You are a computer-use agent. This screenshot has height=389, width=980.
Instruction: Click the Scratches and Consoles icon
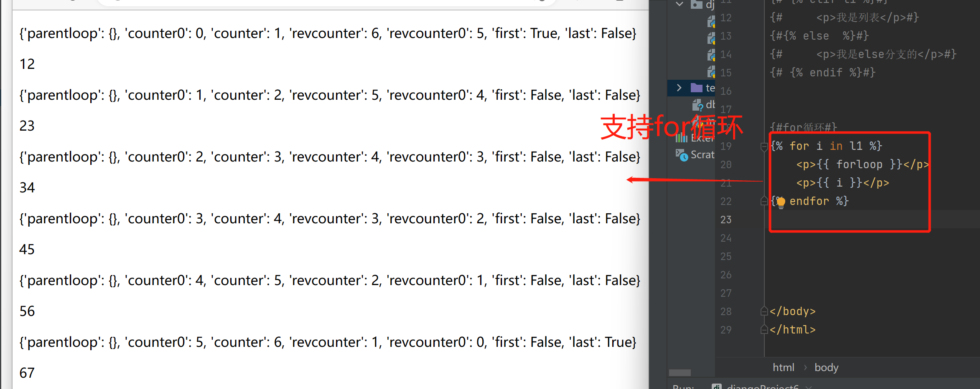click(x=682, y=155)
